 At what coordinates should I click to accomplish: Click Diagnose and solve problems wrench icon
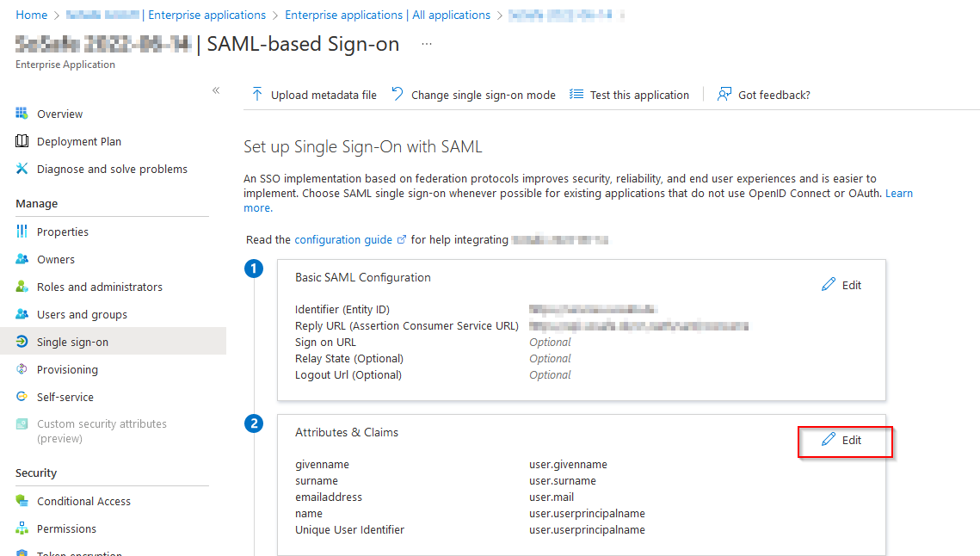22,169
